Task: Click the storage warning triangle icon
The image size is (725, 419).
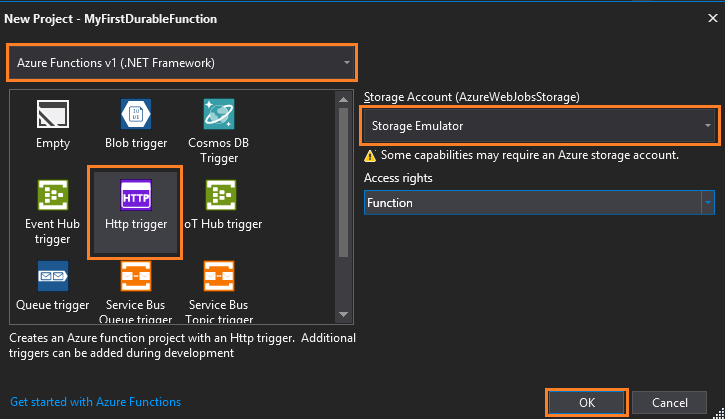Action: pyautogui.click(x=370, y=156)
